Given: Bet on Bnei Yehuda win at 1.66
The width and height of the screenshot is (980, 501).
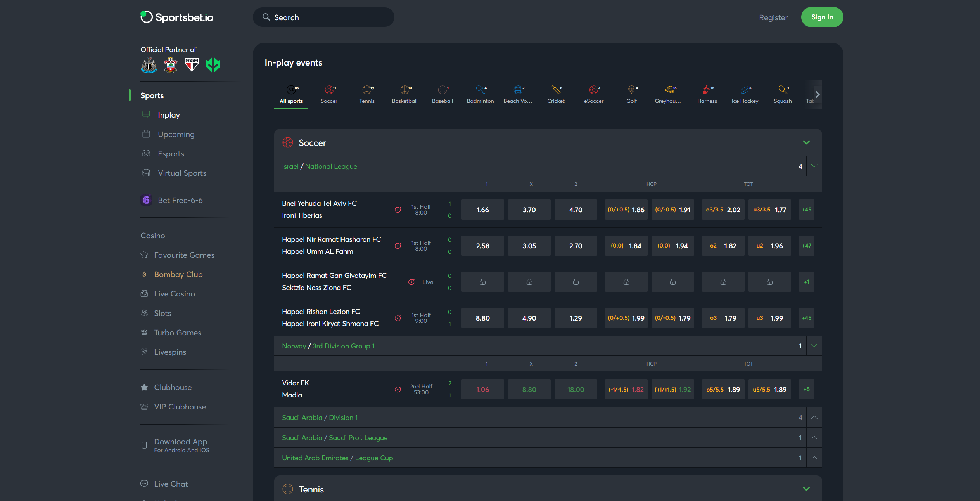Looking at the screenshot, I should point(483,210).
